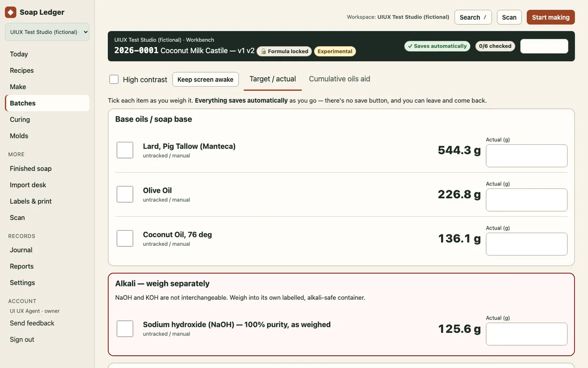The image size is (588, 368).
Task: Open the Recipes page
Action: 47,71
